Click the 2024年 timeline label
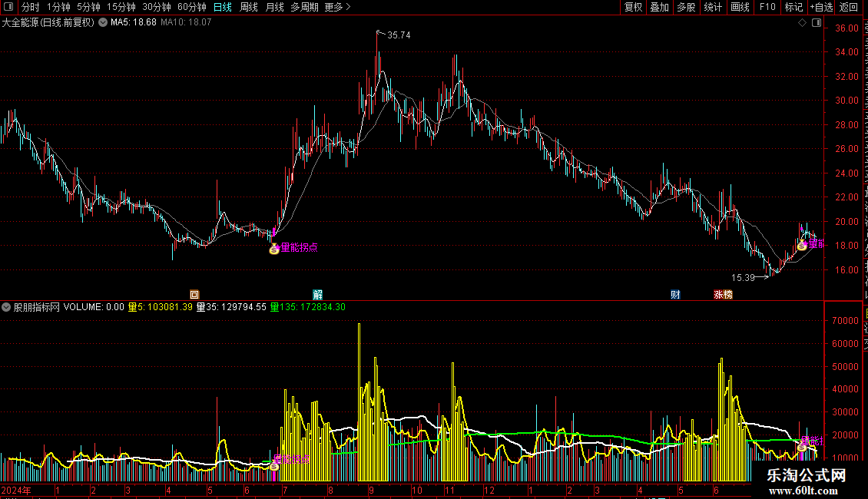Screen dimensions: 868x499 pyautogui.click(x=16, y=490)
